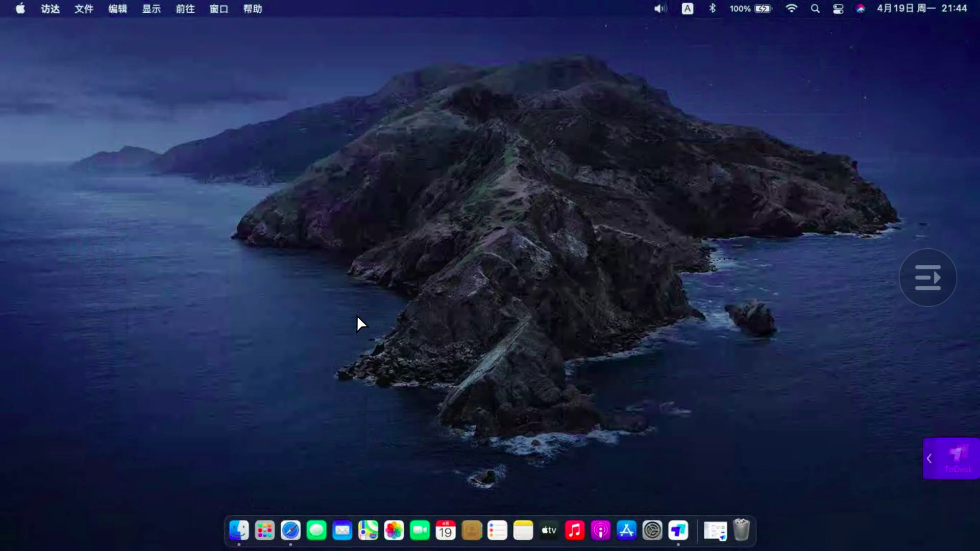Launch the Notes app in Dock
Viewport: 980px width, 551px height.
[x=523, y=531]
